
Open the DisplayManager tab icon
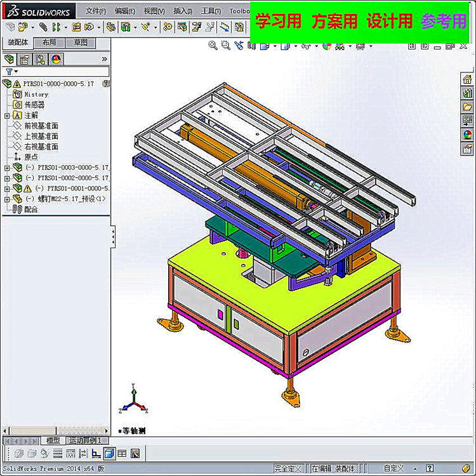click(56, 59)
